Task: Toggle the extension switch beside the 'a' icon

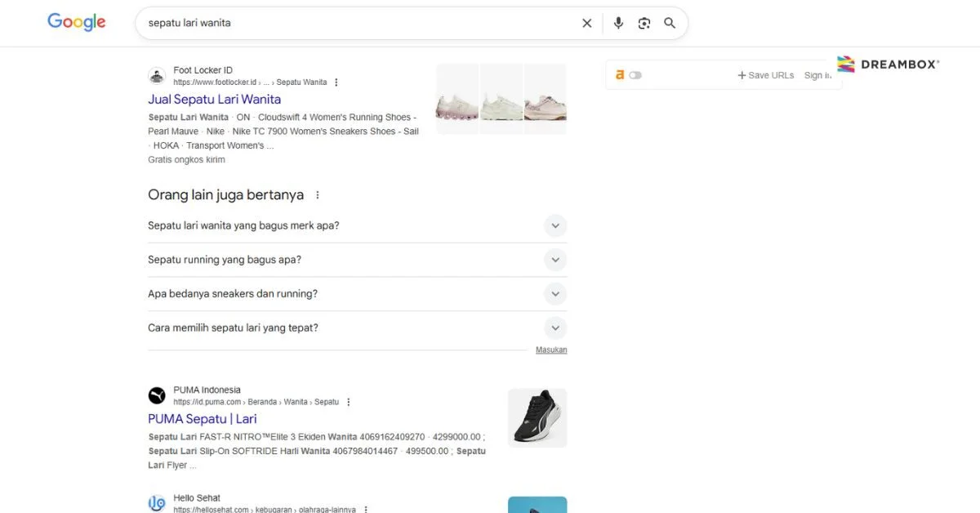Action: [x=635, y=75]
